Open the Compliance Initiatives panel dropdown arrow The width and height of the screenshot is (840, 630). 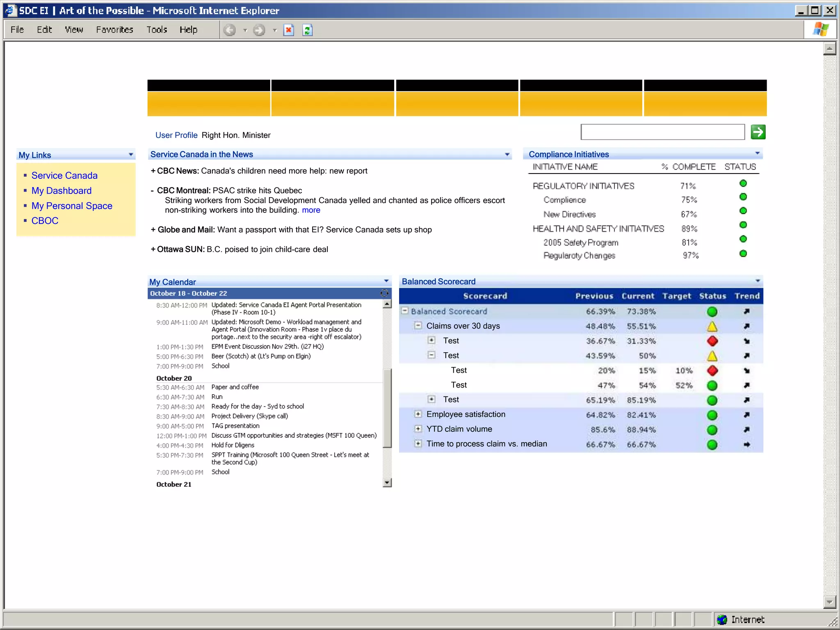click(757, 153)
